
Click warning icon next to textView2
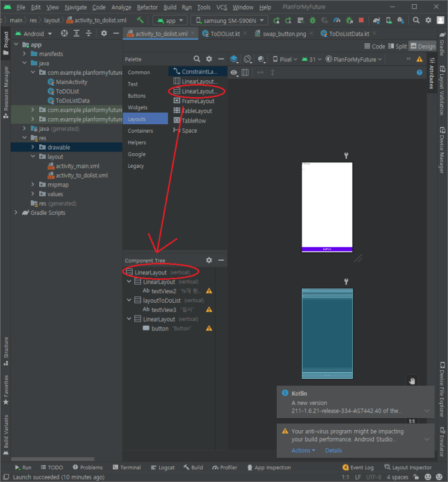tap(209, 291)
